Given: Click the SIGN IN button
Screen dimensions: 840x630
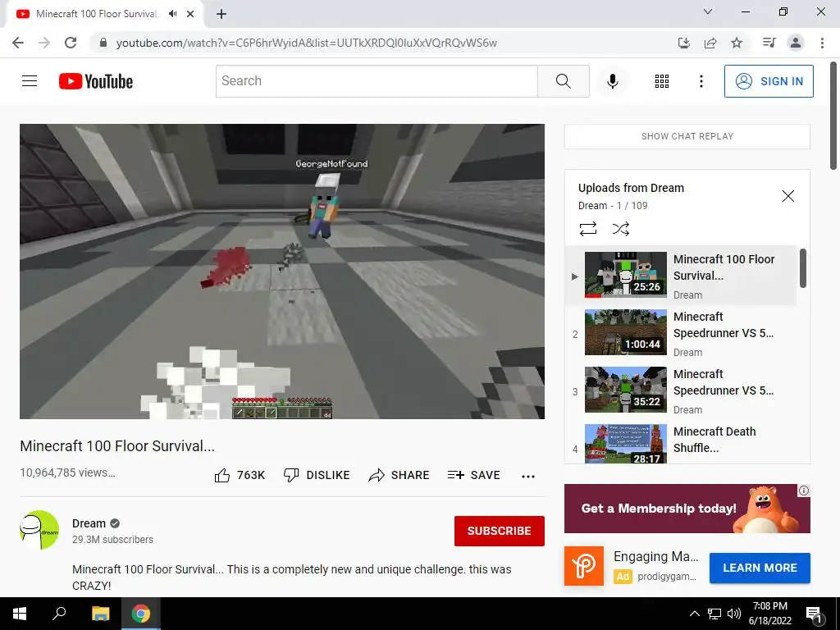Looking at the screenshot, I should [x=768, y=81].
